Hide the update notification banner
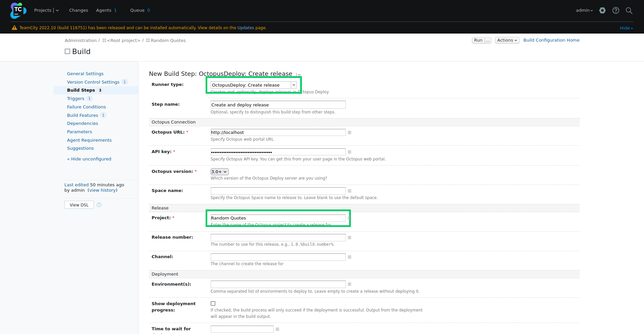 (626, 28)
